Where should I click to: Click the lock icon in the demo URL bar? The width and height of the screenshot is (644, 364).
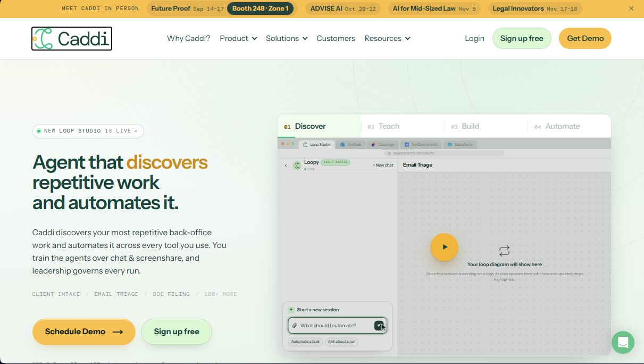[390, 153]
